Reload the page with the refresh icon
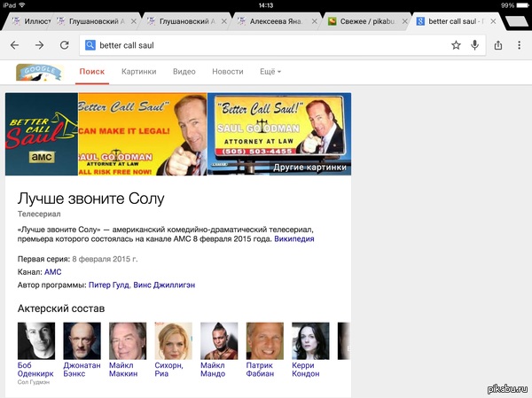 click(65, 45)
